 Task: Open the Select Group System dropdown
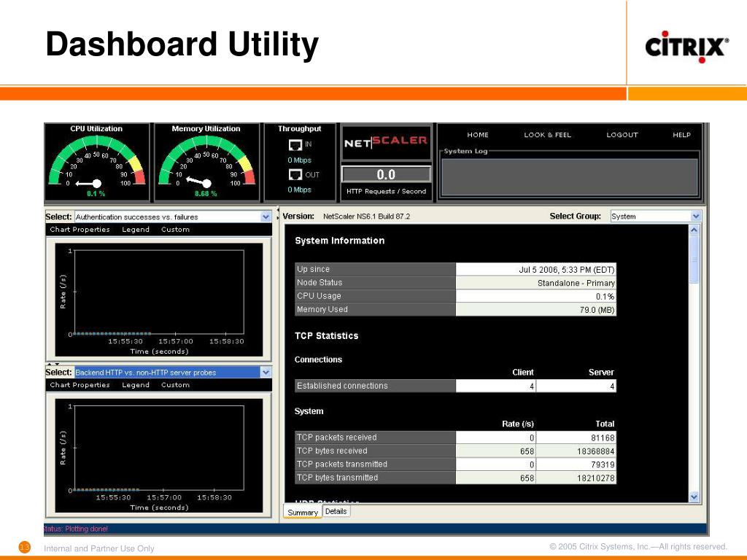click(656, 216)
